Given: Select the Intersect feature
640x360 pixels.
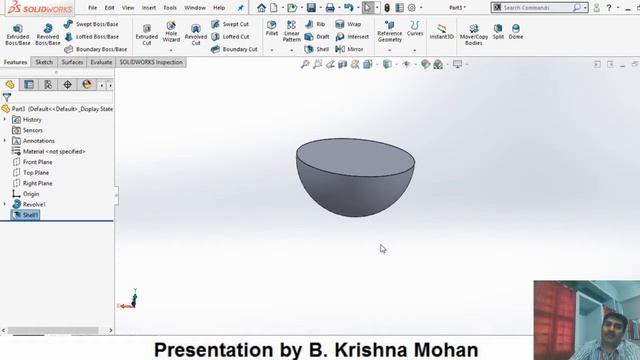Looking at the screenshot, I should 352,37.
